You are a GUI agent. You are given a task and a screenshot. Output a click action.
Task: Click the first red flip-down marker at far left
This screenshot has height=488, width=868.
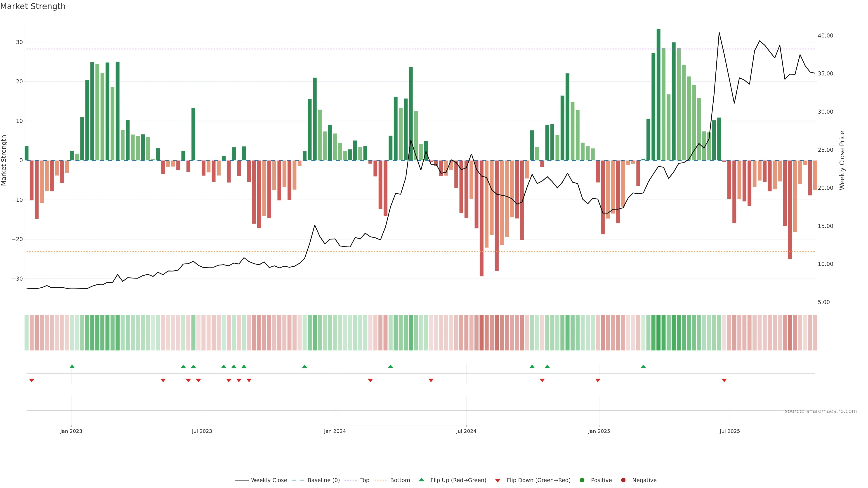pos(32,380)
